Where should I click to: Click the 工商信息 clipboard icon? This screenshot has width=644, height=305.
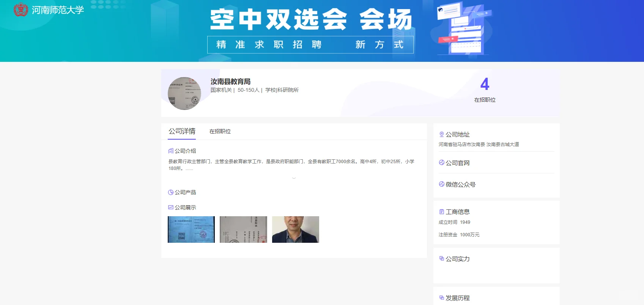pos(442,212)
